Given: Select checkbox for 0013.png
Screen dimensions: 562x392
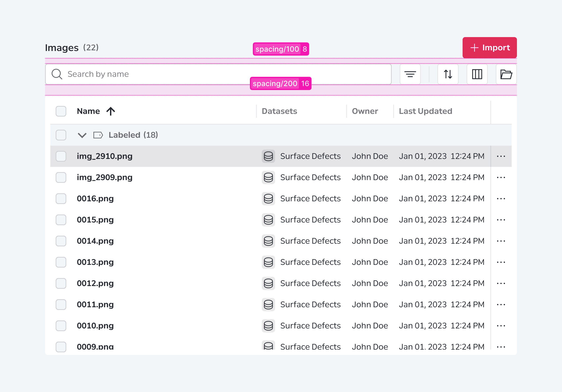Looking at the screenshot, I should 61,262.
